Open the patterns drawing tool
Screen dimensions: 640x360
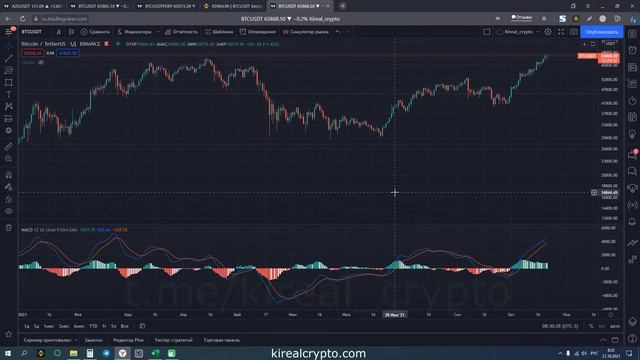9,106
